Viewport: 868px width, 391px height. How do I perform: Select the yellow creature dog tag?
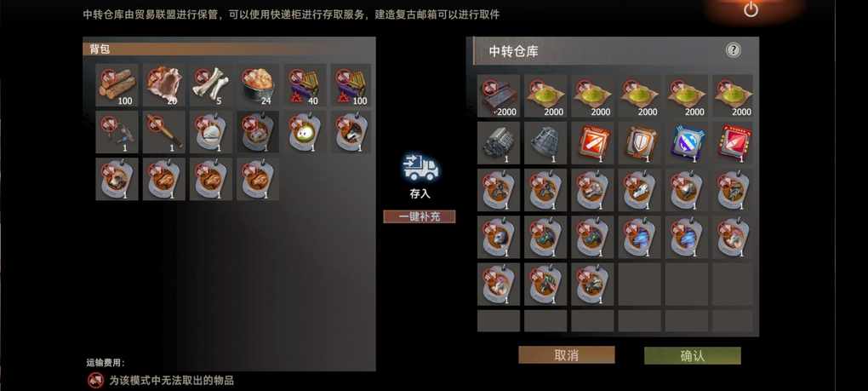[x=305, y=132]
